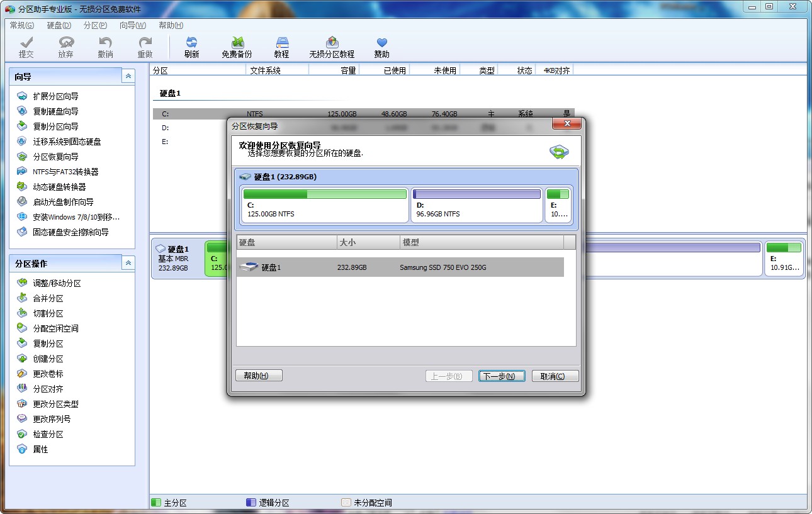The width and height of the screenshot is (812, 514).
Task: Click the 帮助(H) button in dialog
Action: click(x=259, y=376)
